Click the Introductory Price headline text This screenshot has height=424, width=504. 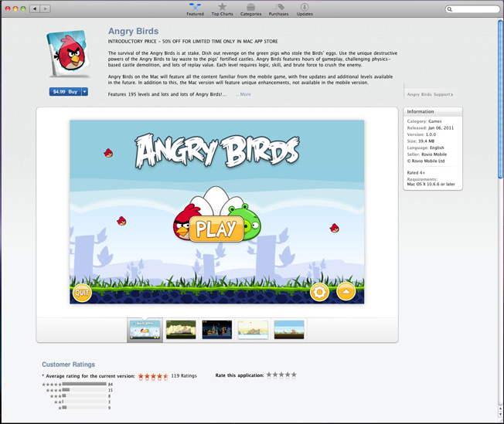[192, 42]
